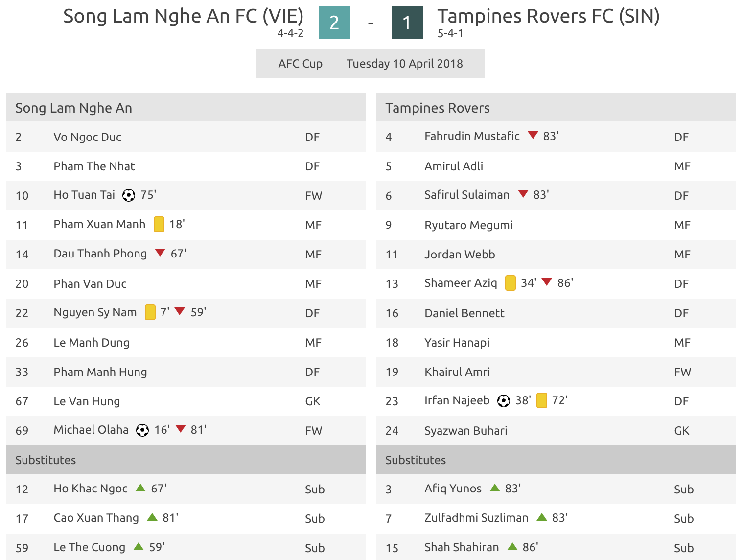
Task: Click the green sub-in arrow for Ho Khac Ngoc
Action: click(140, 488)
